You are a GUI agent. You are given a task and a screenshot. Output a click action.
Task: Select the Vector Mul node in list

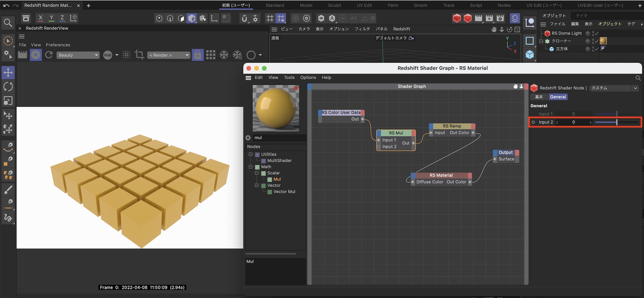(284, 192)
